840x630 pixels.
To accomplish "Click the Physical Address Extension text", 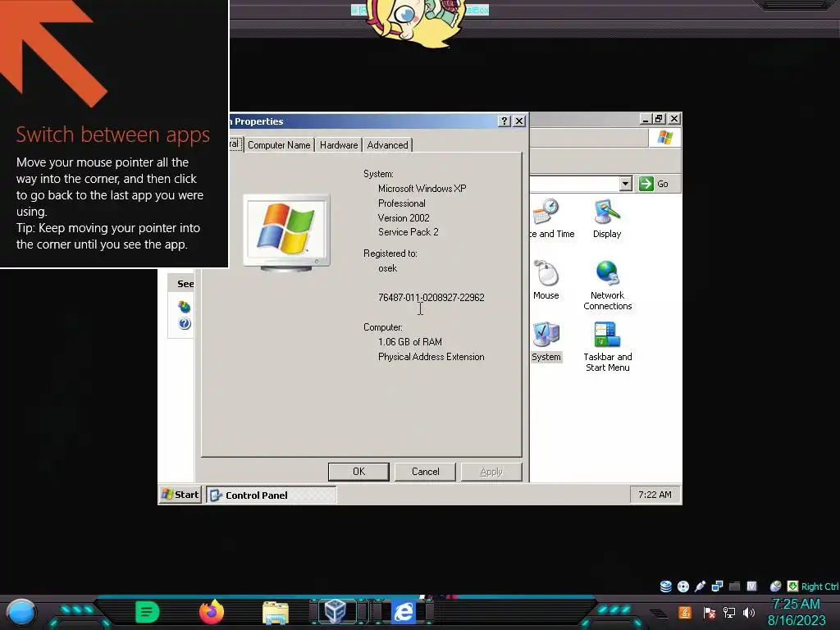I will 431,357.
